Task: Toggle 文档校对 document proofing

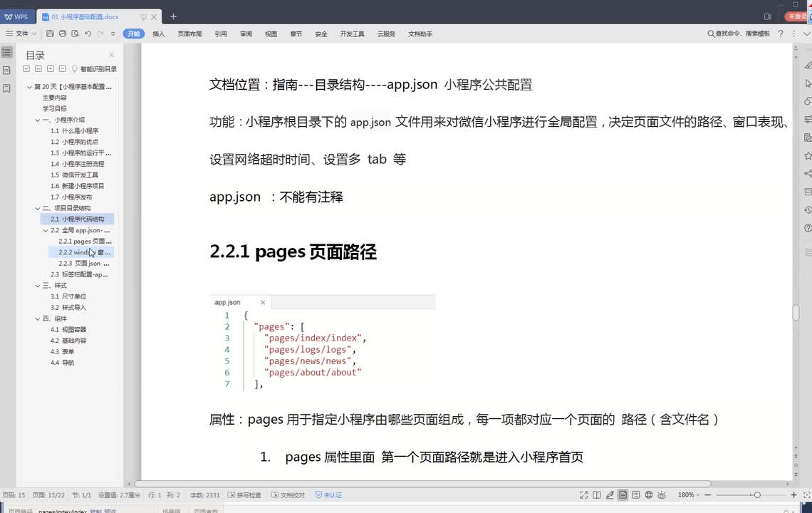Action: tap(288, 495)
